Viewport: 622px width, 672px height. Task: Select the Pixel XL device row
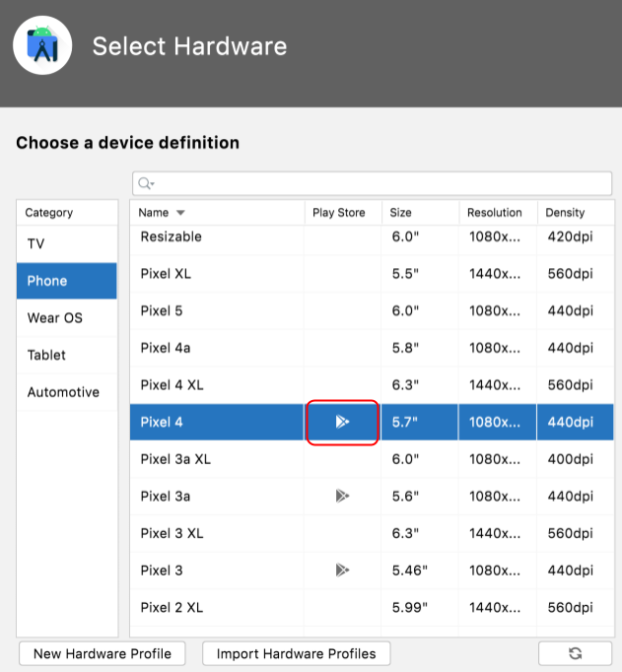tap(217, 274)
